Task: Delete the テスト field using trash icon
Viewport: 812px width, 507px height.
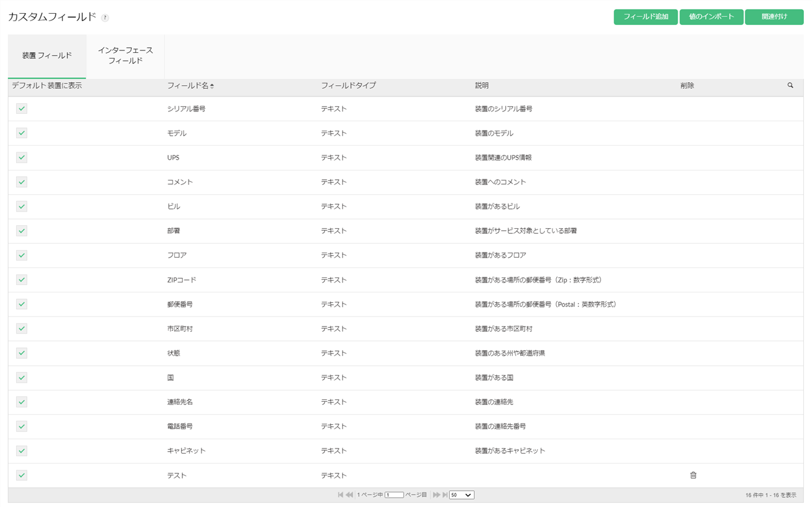Action: (693, 475)
